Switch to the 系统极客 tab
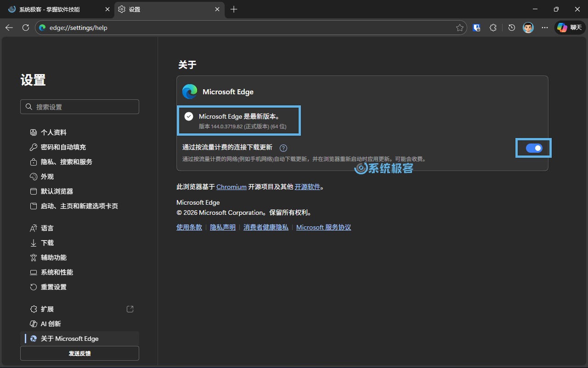Viewport: 588px width, 368px height. click(51, 9)
